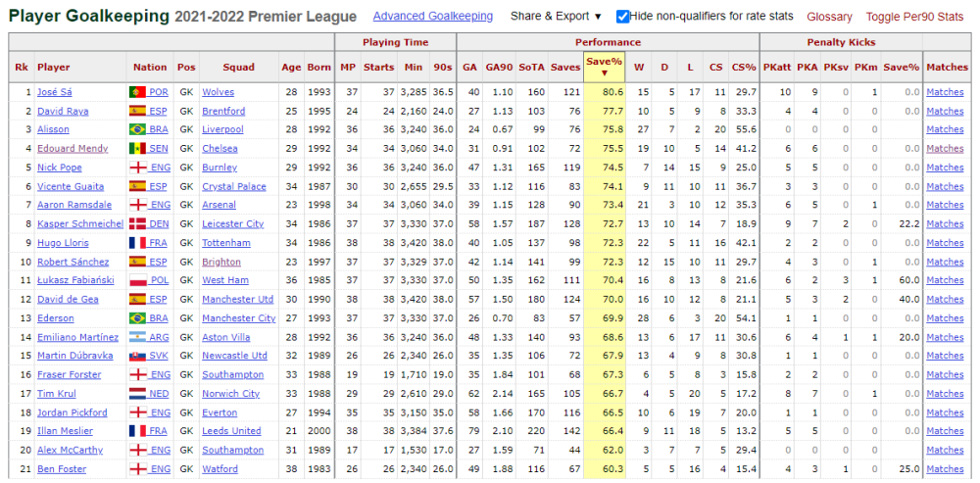This screenshot has width=980, height=483.
Task: Sort by the highlighted Save% column
Action: click(x=605, y=67)
